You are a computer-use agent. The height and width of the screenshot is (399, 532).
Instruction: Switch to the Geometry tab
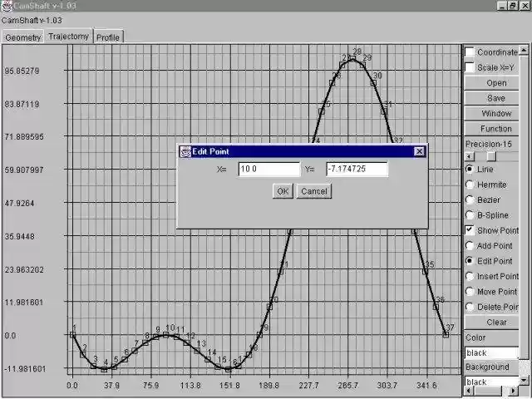click(x=22, y=37)
